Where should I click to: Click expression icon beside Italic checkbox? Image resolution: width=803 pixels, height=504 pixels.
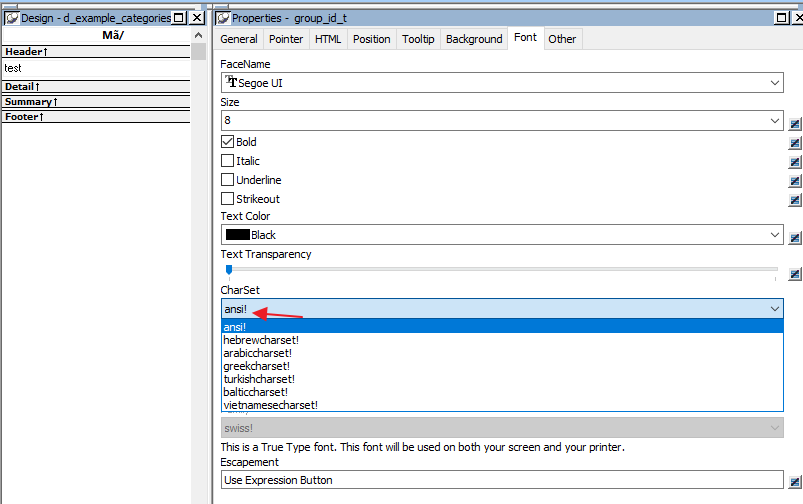795,162
